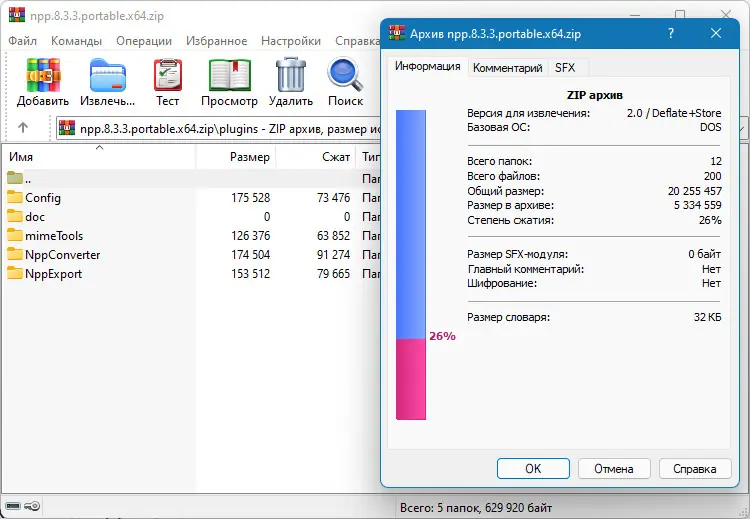Open the Операции menu
Viewport: 750px width, 519px height.
(x=144, y=41)
